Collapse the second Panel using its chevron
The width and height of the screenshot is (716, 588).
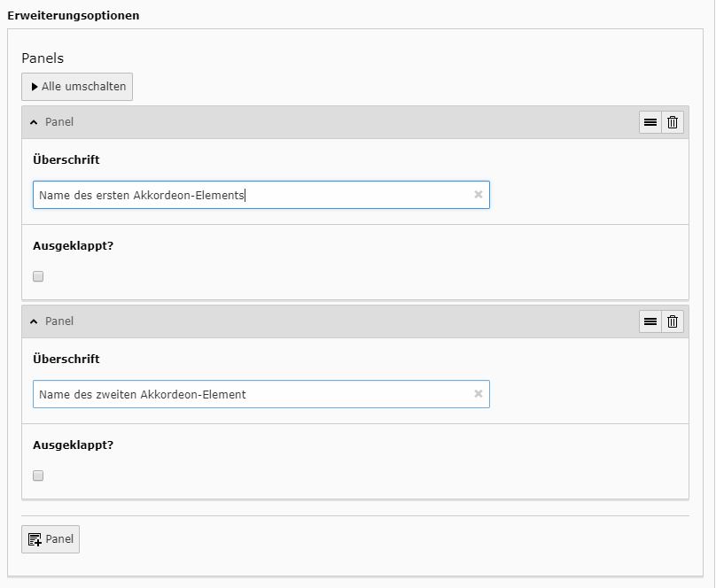coord(34,321)
